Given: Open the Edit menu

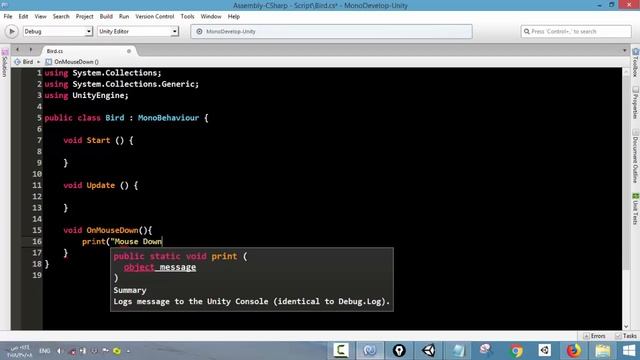Looking at the screenshot, I should click(23, 16).
